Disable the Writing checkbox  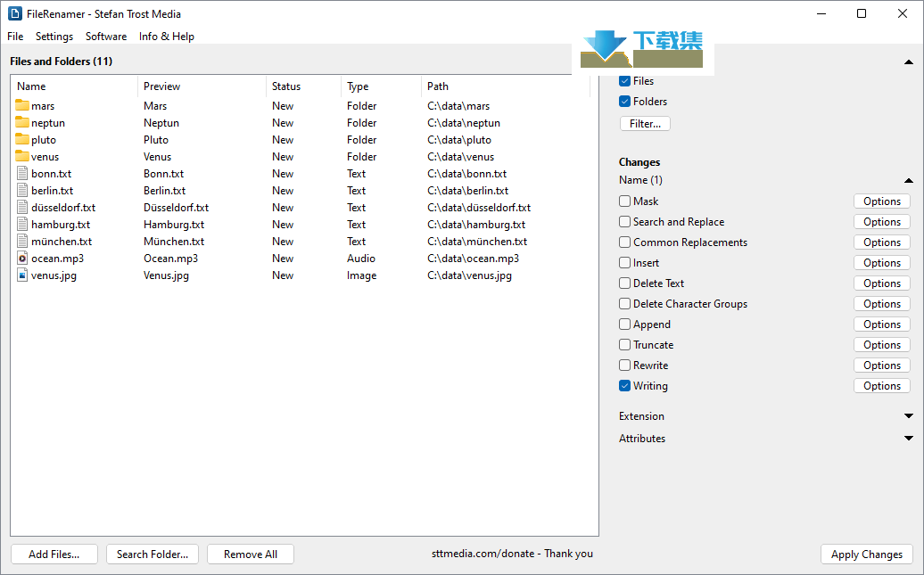click(624, 386)
